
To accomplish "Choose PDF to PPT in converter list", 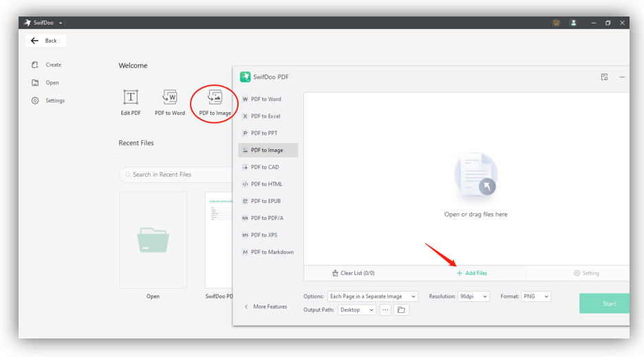I will click(x=268, y=133).
